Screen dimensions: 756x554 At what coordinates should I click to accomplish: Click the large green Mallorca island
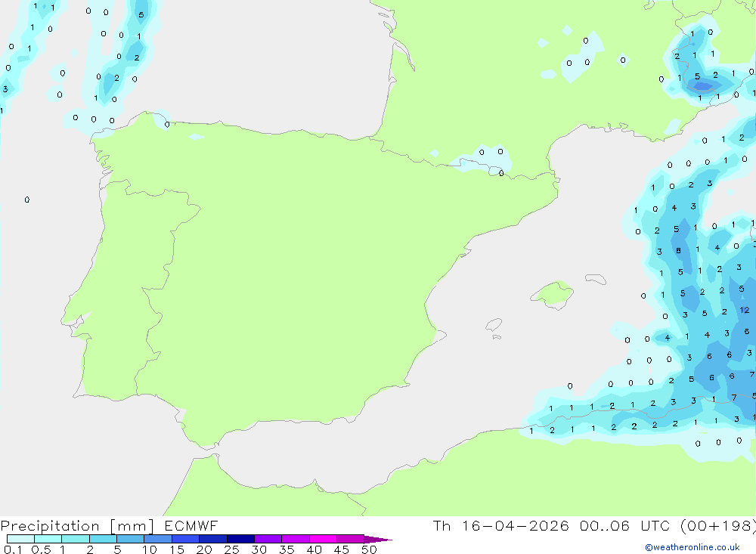coord(552,294)
